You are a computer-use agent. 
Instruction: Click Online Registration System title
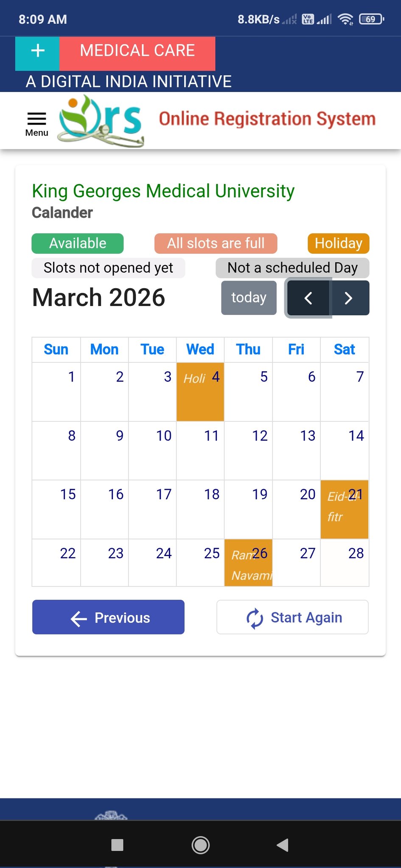(x=267, y=119)
